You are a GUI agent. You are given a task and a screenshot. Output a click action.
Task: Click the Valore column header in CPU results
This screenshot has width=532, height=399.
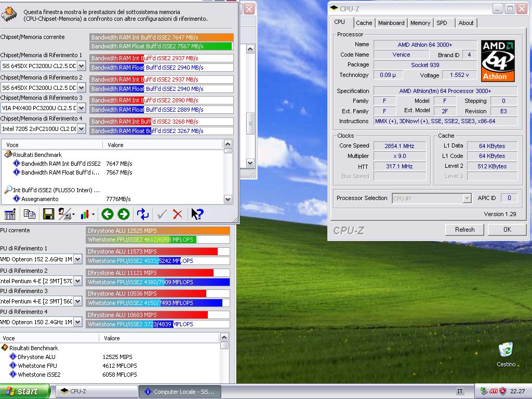pos(159,338)
